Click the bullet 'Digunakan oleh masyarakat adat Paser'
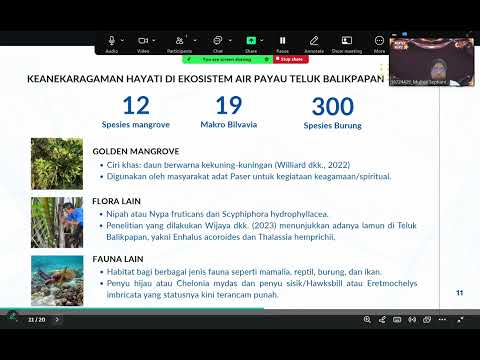Screen dimensions: 480x360 249,177
